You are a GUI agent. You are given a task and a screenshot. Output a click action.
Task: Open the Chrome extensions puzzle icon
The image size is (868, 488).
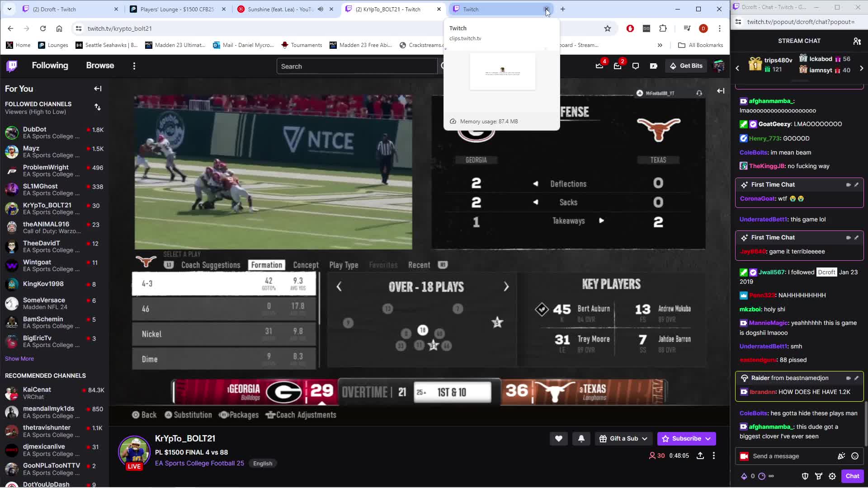tap(663, 28)
